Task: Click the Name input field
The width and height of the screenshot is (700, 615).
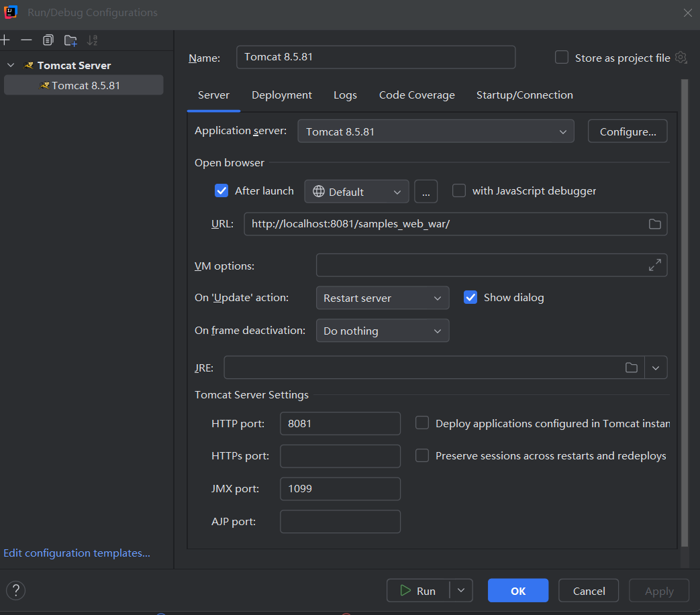Action: coord(376,57)
